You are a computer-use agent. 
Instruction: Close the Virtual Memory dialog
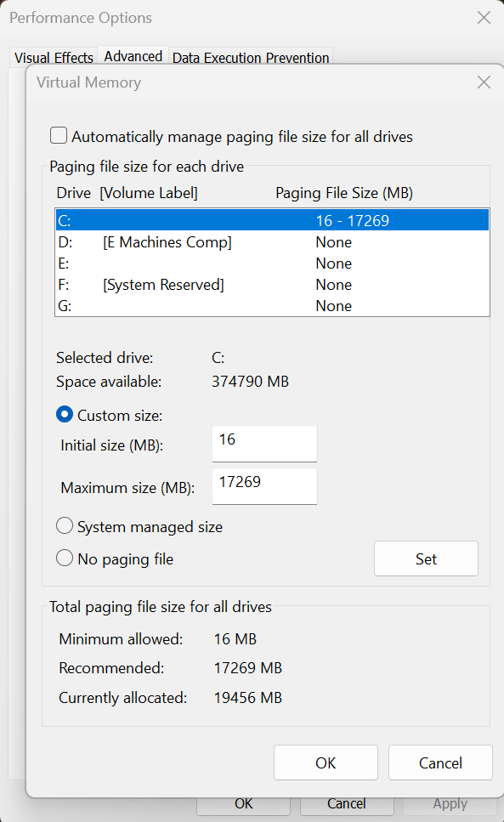tap(484, 82)
